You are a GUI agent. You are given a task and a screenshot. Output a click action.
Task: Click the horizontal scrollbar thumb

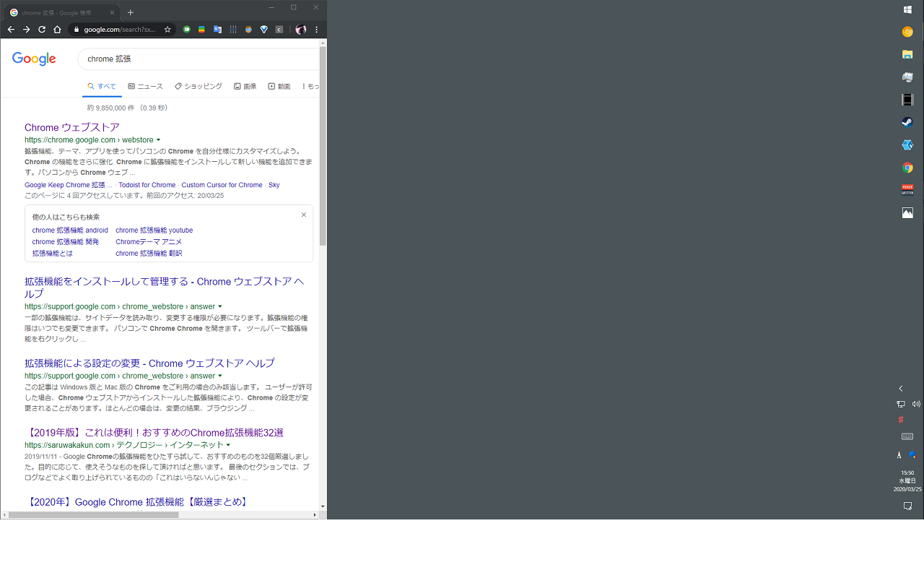click(93, 515)
